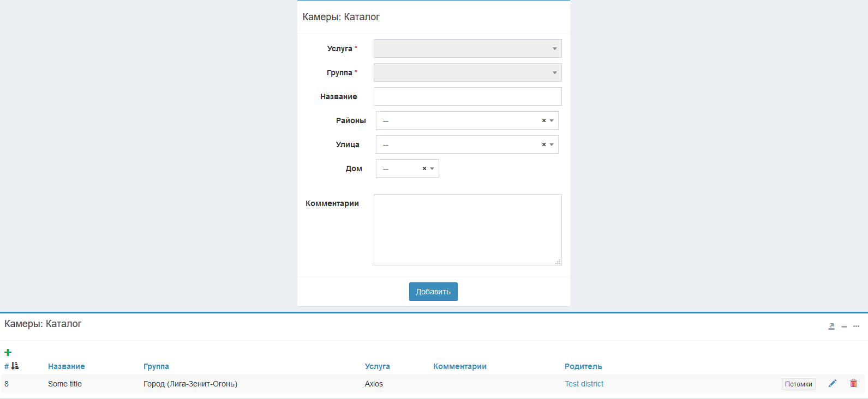Expand the Дом select box
This screenshot has height=399, width=868.
pyautogui.click(x=401, y=168)
